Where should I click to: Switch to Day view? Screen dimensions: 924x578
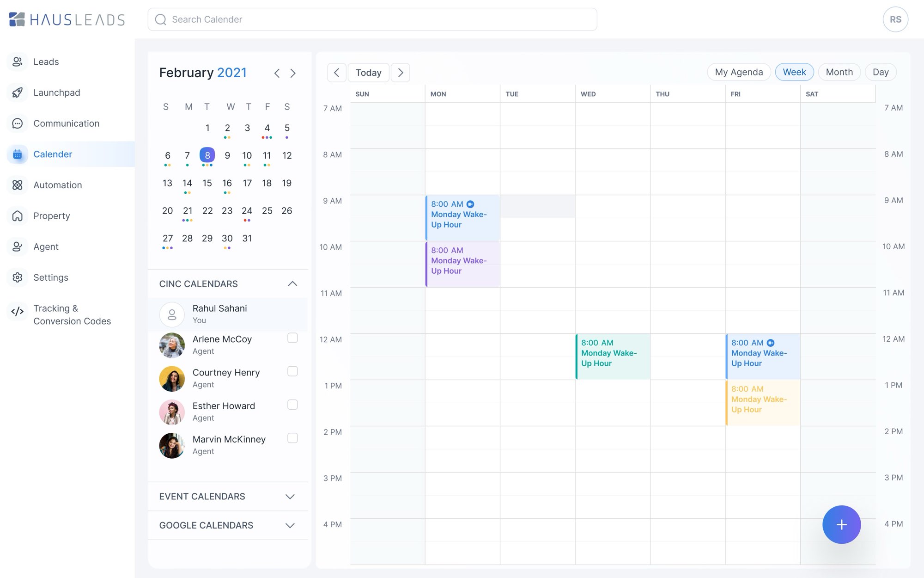click(x=881, y=72)
